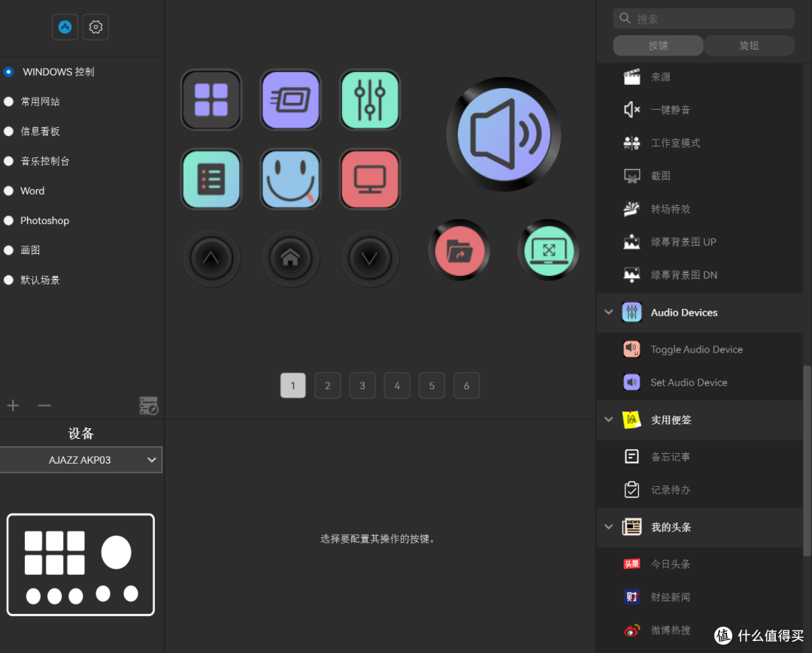Click the 搜索 search field
The width and height of the screenshot is (812, 653).
point(704,19)
